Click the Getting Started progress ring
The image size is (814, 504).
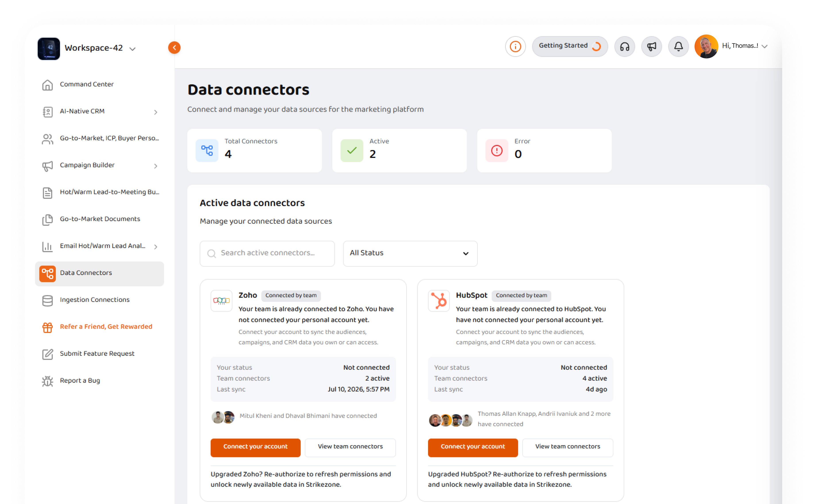pos(596,46)
